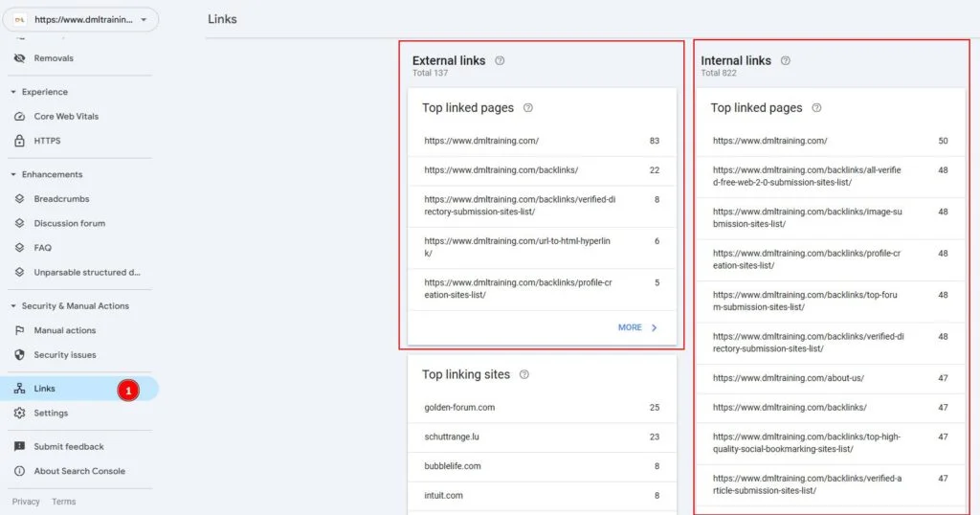Click the FAQ layers icon
The image size is (980, 515).
19,248
